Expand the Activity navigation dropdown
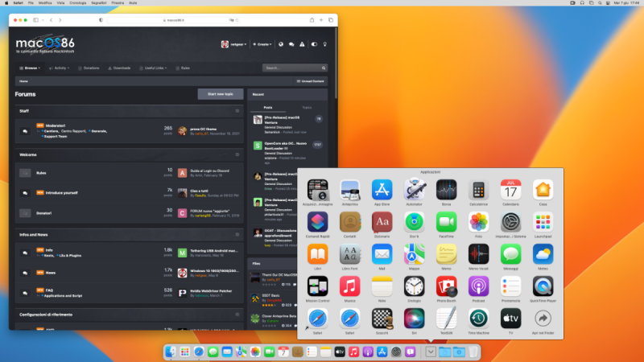 [x=59, y=68]
